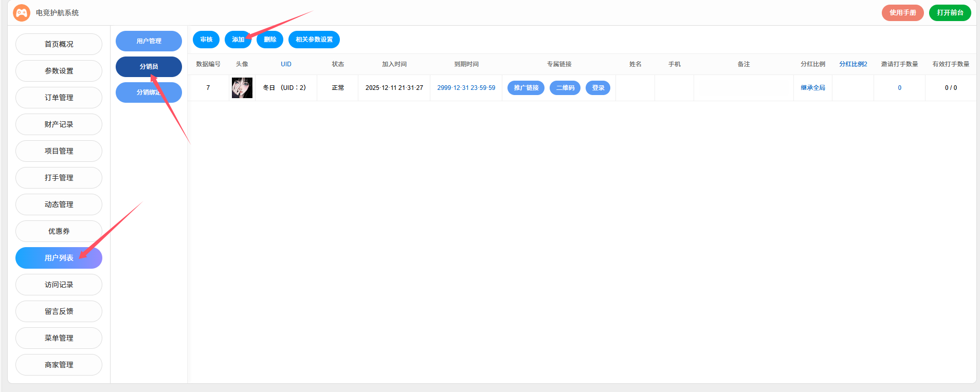Sort by UID column header
980x392 pixels.
coord(286,64)
